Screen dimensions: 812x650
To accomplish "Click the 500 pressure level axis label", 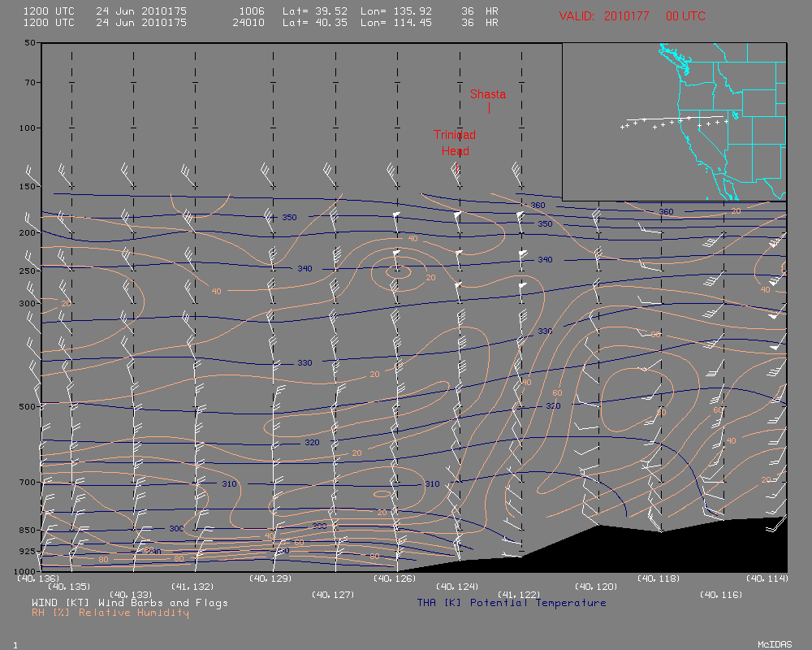I will 28,407.
